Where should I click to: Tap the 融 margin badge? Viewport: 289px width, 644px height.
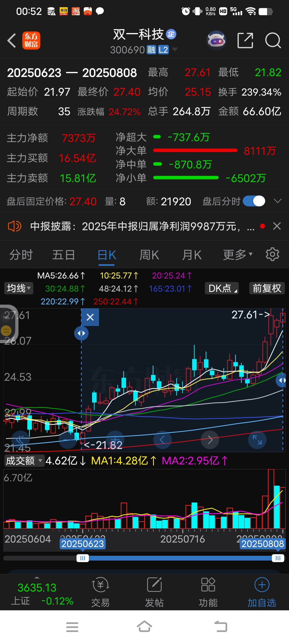151,50
